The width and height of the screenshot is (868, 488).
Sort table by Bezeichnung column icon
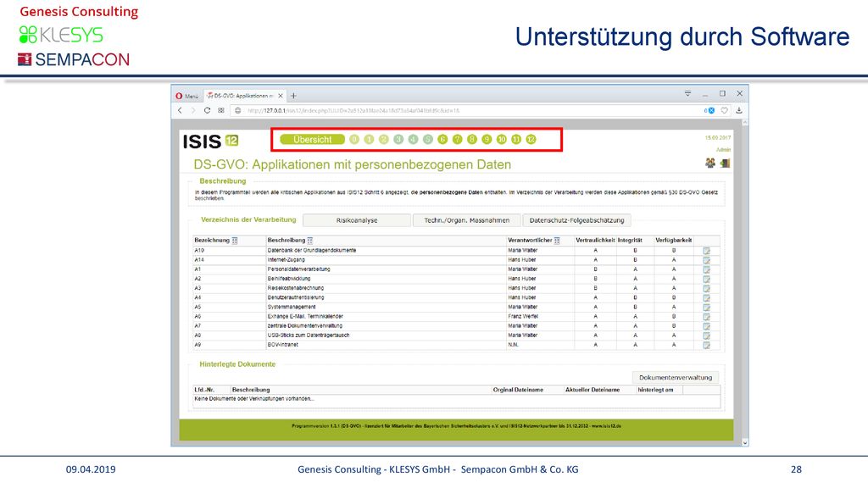coord(235,241)
